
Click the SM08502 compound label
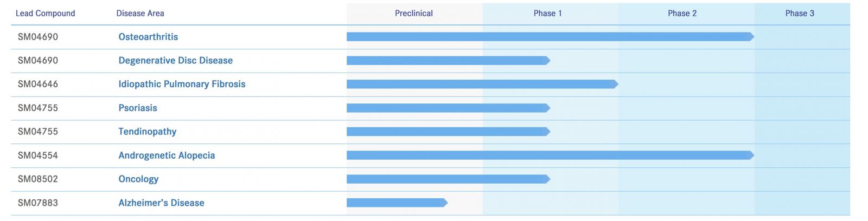(38, 179)
